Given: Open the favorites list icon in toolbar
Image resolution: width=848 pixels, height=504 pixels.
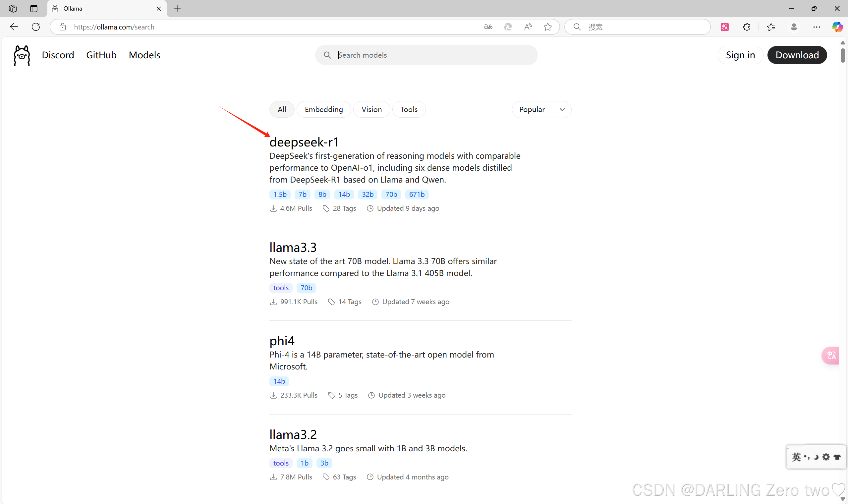Looking at the screenshot, I should pos(771,27).
